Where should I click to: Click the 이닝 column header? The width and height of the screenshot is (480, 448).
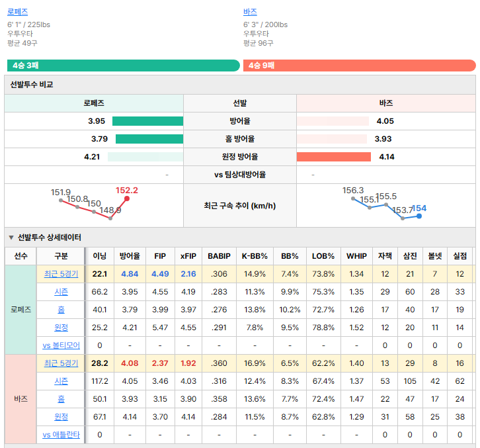point(99,256)
